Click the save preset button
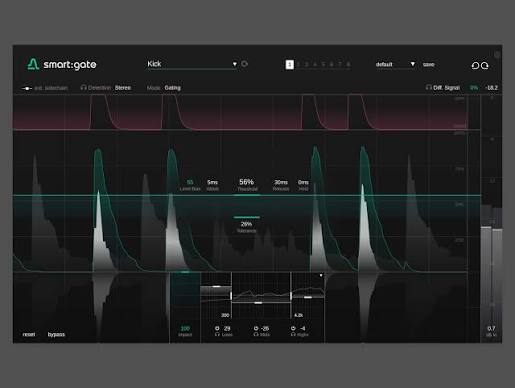 tap(428, 64)
